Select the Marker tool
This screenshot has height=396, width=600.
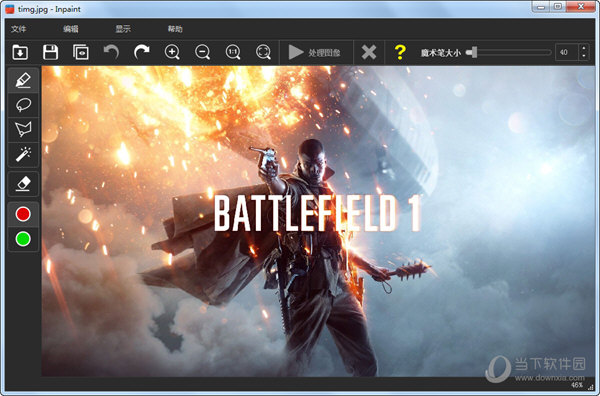(x=23, y=80)
